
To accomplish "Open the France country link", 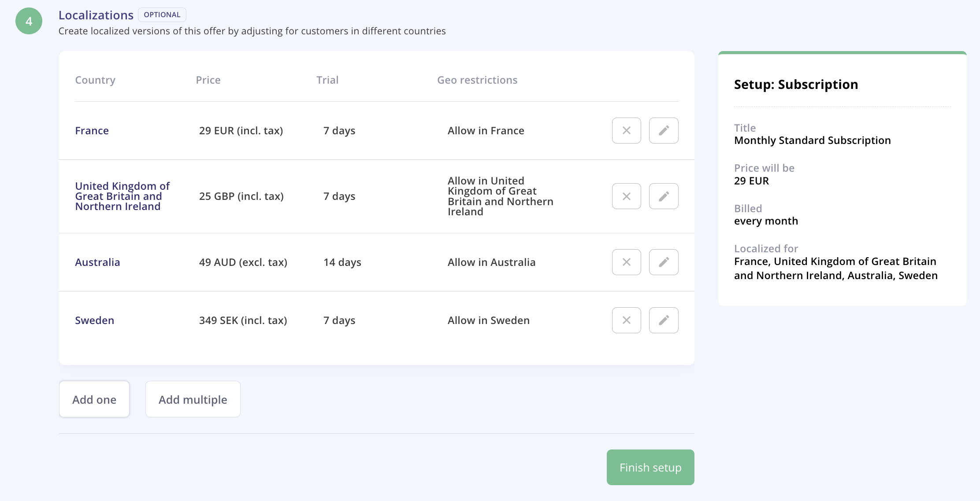I will click(92, 131).
